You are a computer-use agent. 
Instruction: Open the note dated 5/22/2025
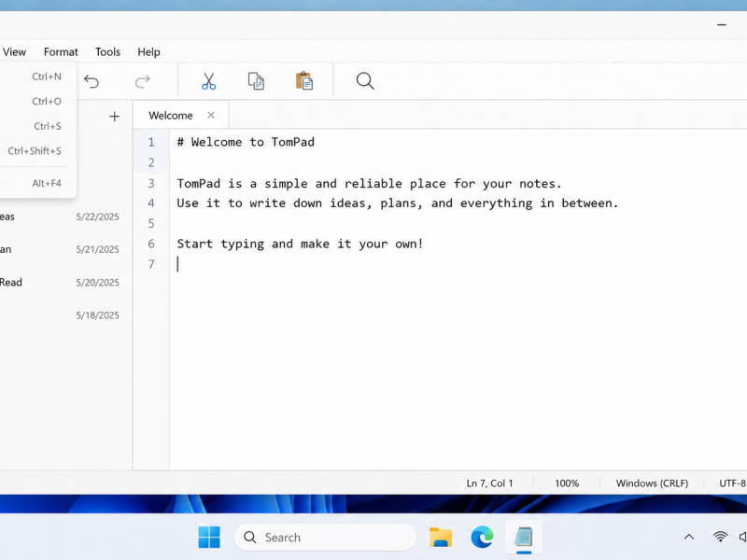coord(62,217)
